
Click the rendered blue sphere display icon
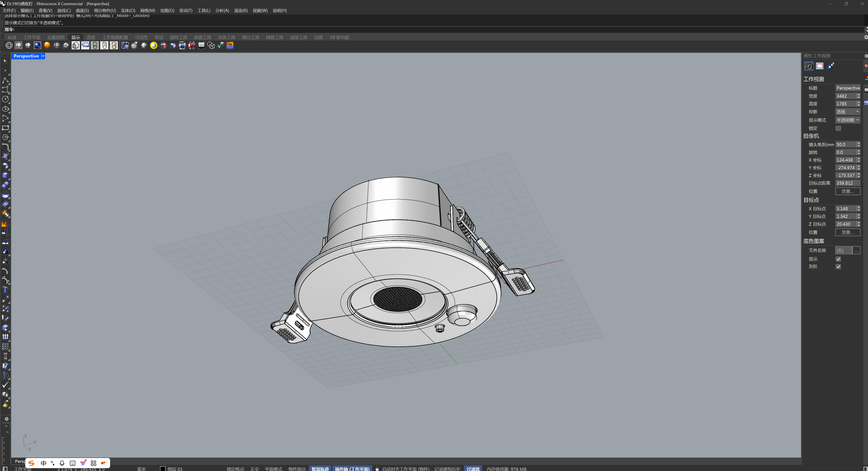(38, 46)
